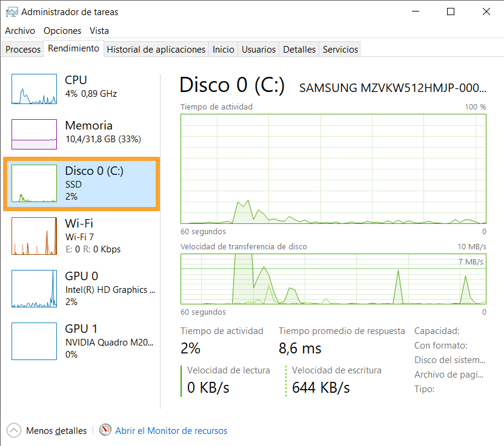Switch to the Inicio tab
Viewport: 504px width, 446px height.
pos(223,50)
